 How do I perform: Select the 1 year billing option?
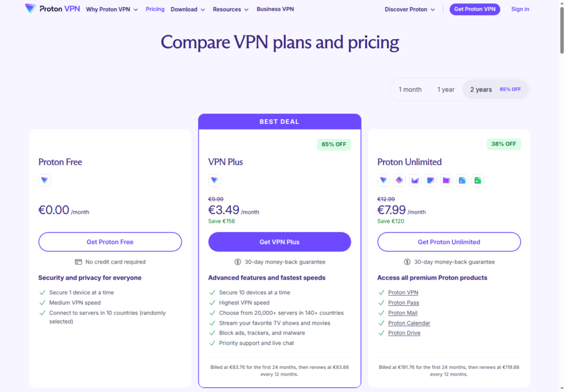tap(446, 89)
